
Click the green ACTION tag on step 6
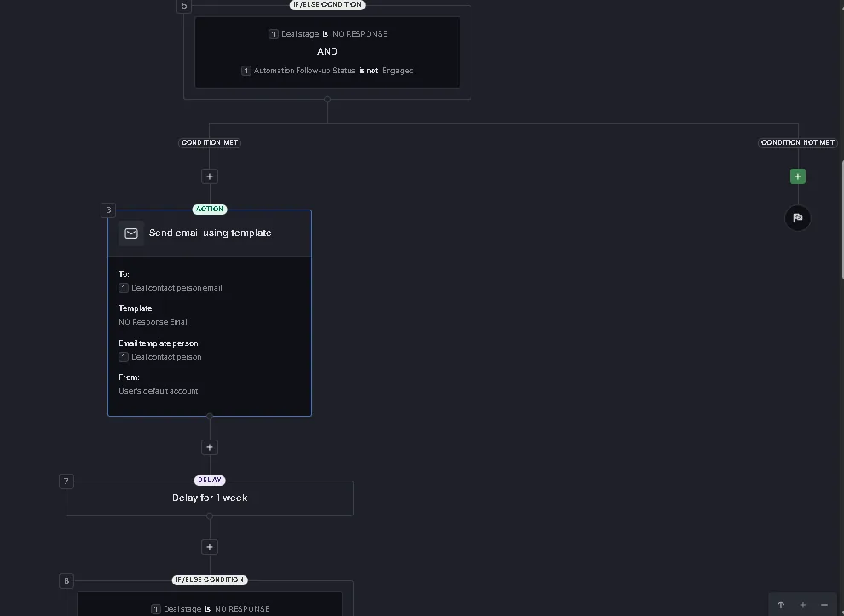click(x=210, y=210)
